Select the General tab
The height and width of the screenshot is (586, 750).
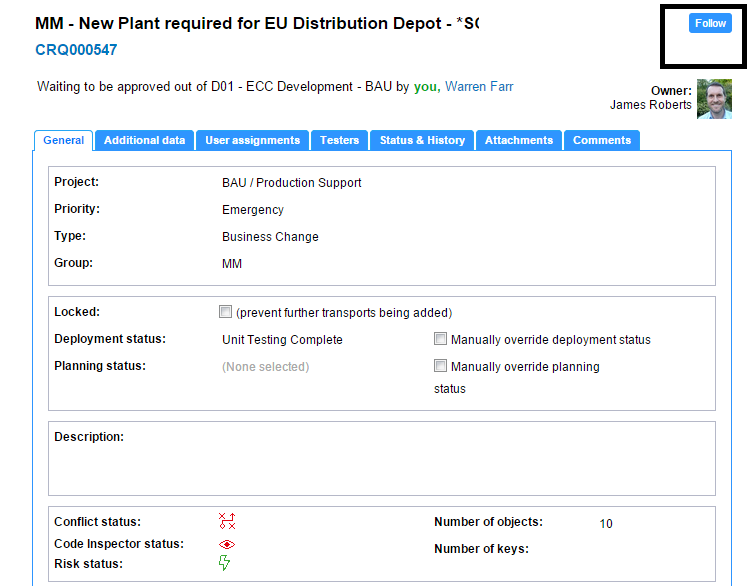[x=63, y=141]
